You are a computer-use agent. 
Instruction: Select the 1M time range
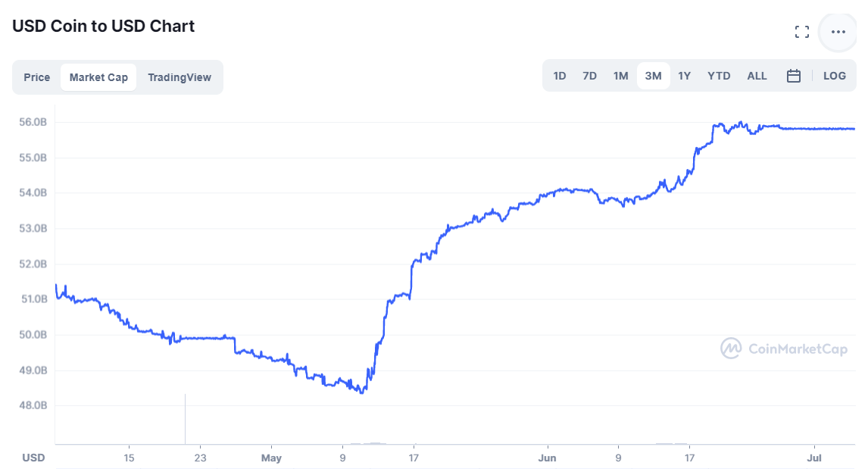point(620,76)
